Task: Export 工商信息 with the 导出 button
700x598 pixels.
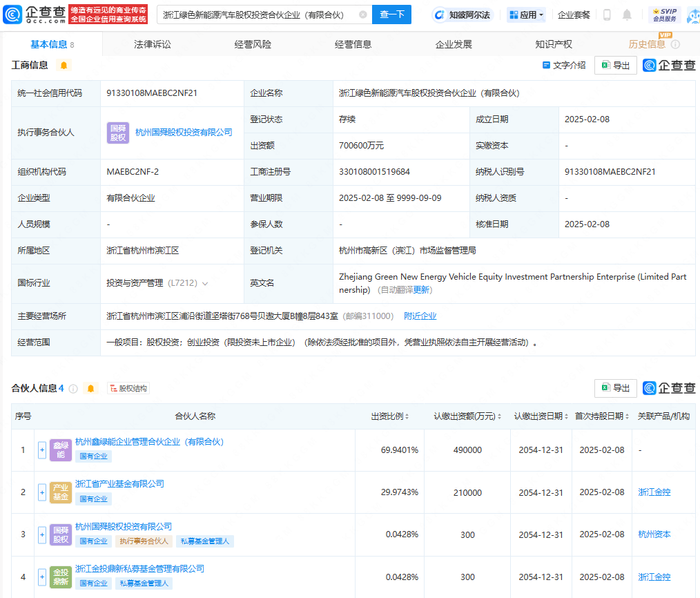Action: [x=616, y=66]
